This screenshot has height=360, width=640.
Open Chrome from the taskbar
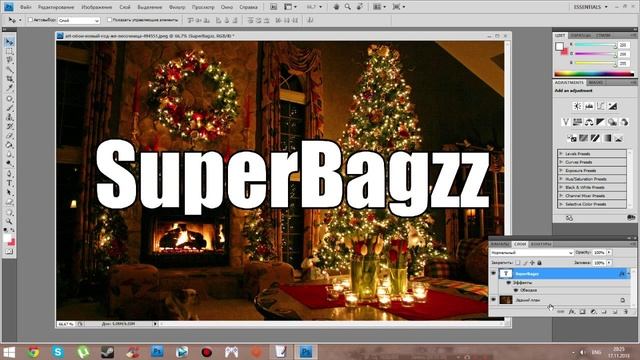pyautogui.click(x=33, y=351)
